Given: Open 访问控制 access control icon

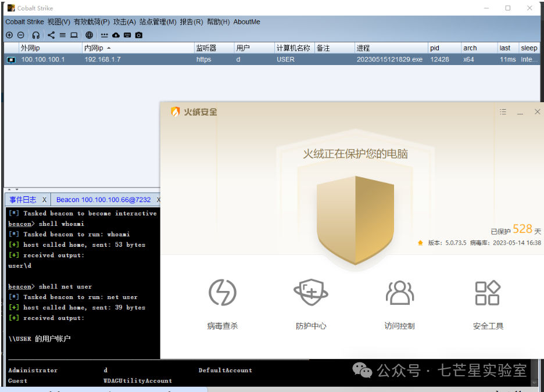Looking at the screenshot, I should click(400, 293).
